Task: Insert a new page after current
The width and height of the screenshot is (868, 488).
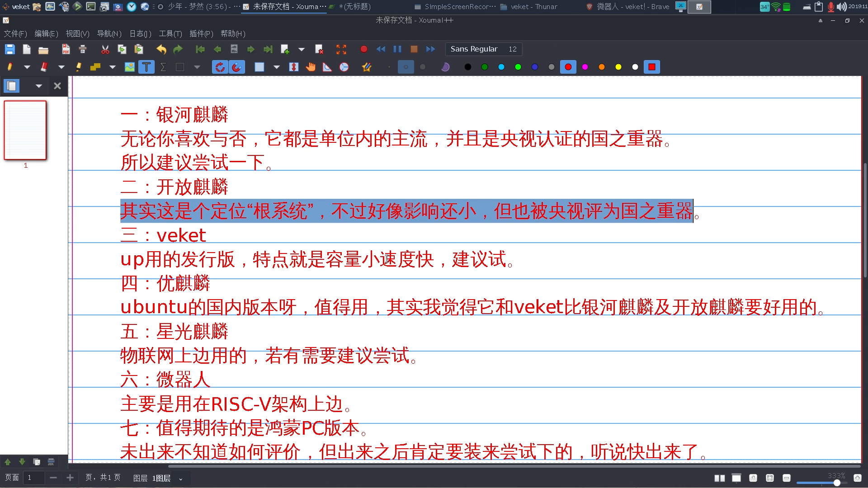Action: 285,49
